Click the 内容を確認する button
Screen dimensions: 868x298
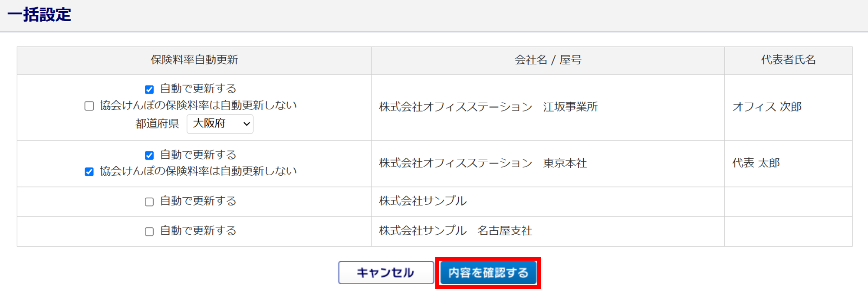pyautogui.click(x=488, y=272)
